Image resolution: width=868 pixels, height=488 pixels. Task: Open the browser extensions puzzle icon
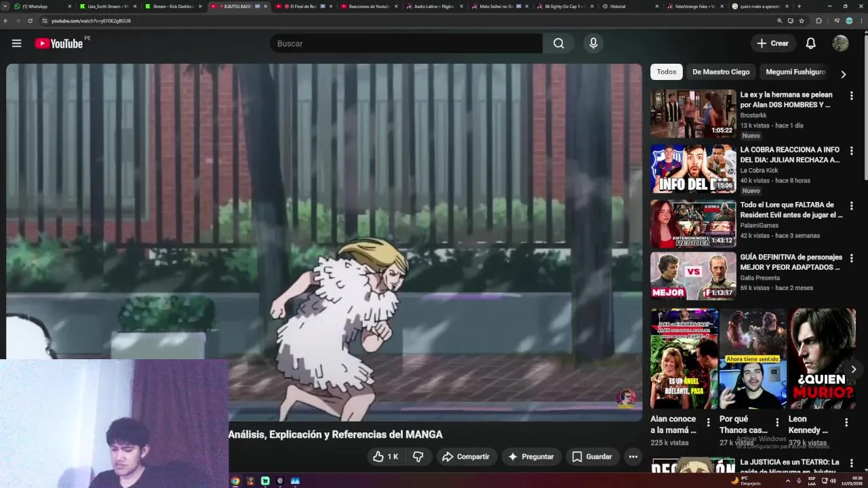(818, 21)
